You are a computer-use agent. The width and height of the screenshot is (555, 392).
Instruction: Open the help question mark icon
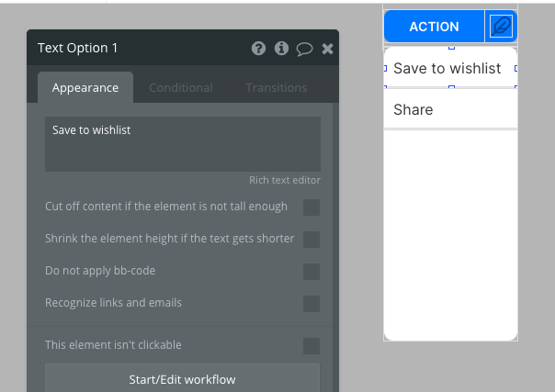(259, 49)
